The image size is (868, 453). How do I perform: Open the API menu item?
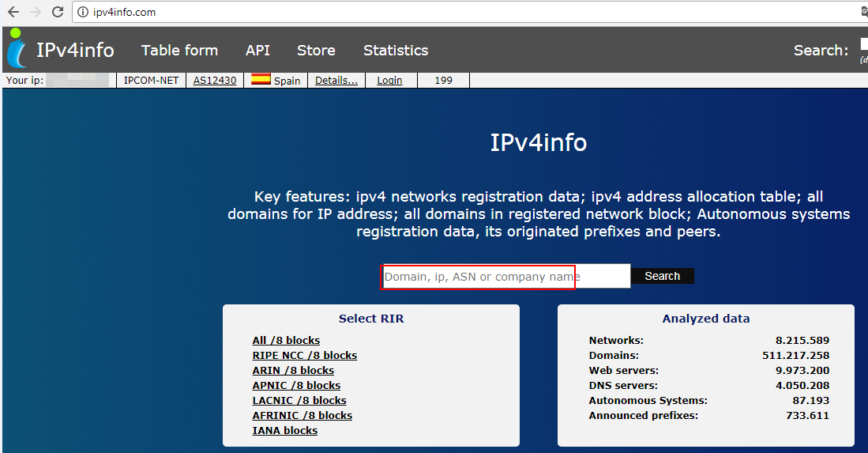tap(257, 51)
